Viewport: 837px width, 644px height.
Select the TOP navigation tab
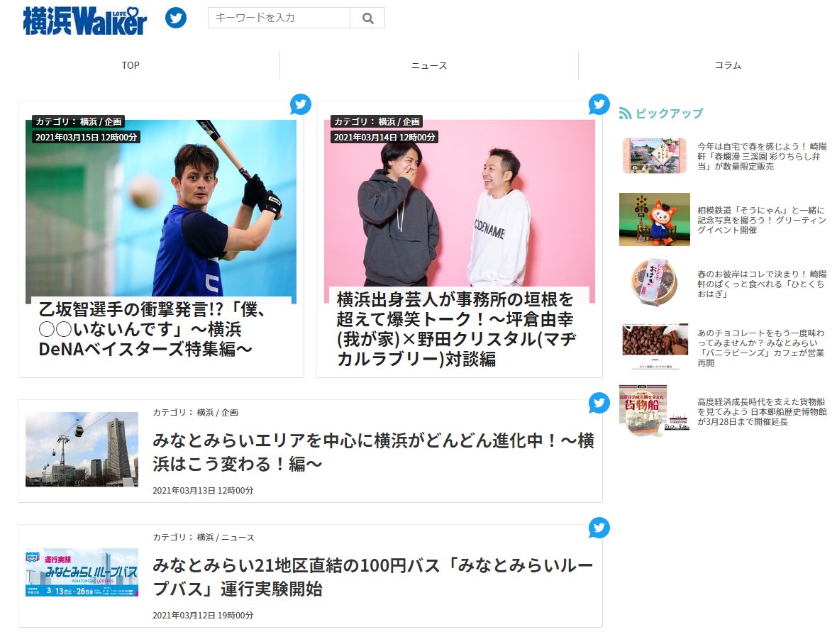coord(130,65)
